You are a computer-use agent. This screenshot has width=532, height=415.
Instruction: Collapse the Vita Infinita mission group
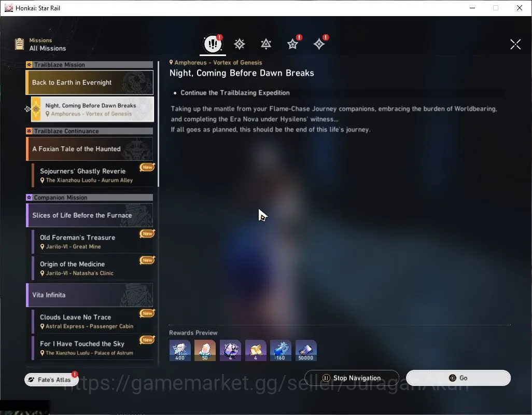[x=90, y=295]
